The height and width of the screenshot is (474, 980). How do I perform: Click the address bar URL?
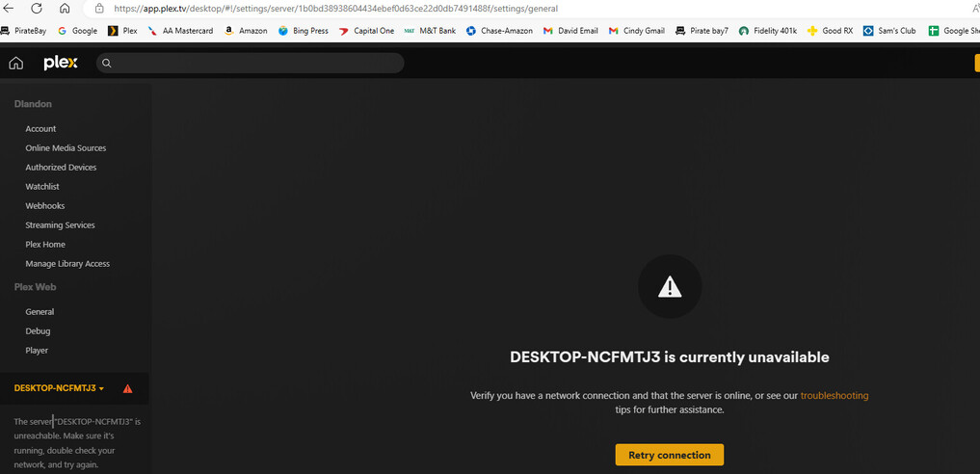(x=335, y=9)
